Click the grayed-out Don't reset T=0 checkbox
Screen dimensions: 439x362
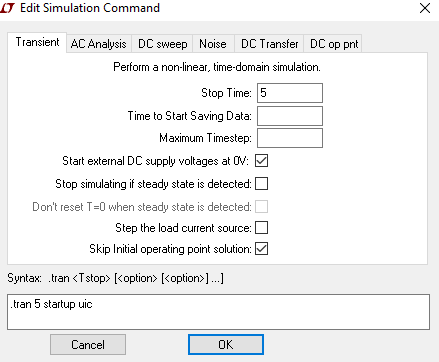(x=261, y=207)
